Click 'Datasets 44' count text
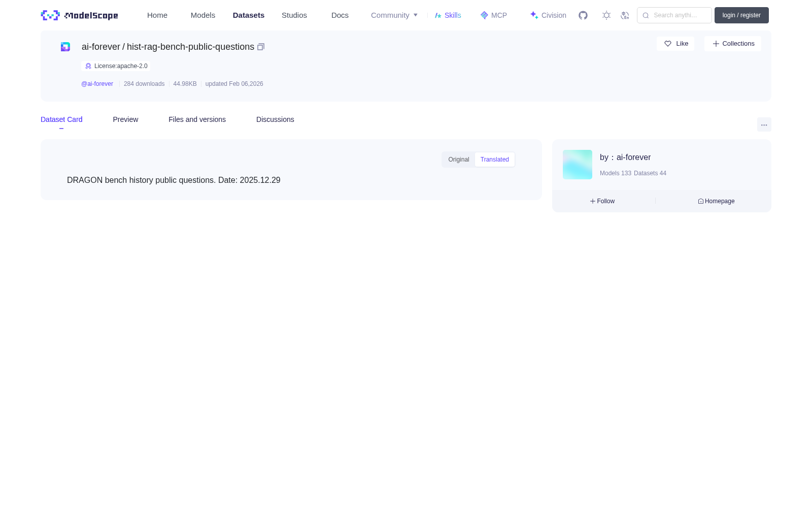Viewport: 812px width, 508px height. 650,173
